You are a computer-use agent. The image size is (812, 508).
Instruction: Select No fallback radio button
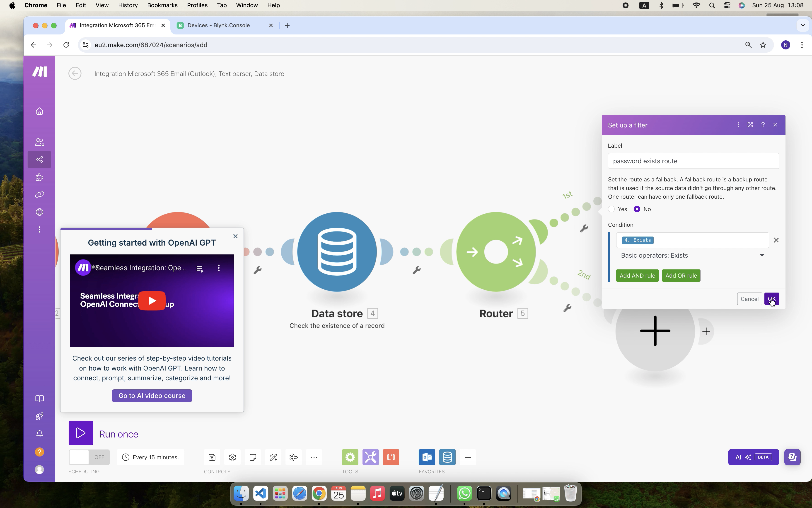[x=637, y=209]
